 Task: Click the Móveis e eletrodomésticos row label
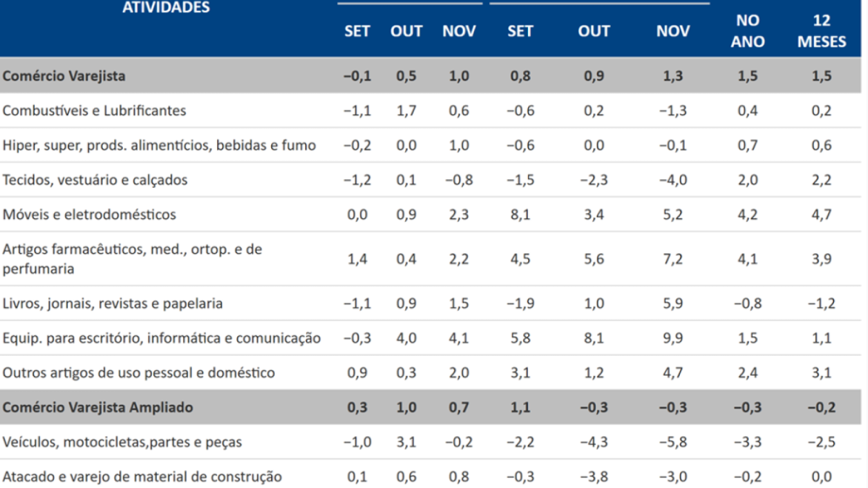point(90,215)
